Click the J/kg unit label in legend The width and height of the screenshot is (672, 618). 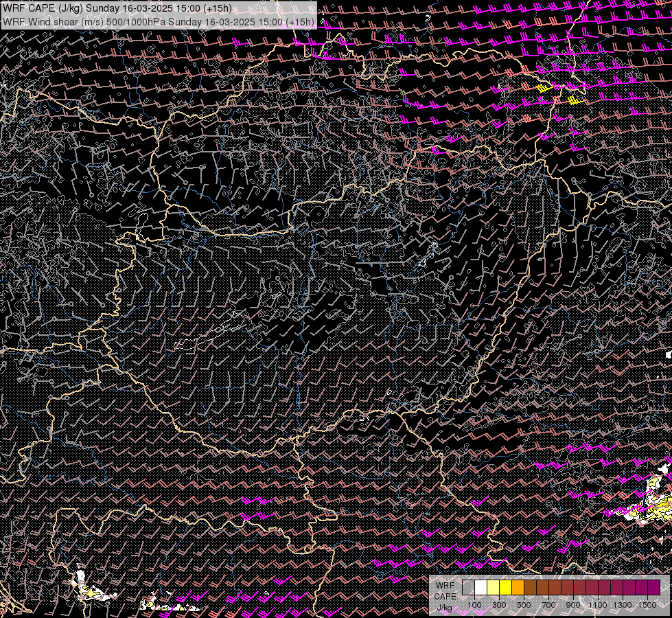444,608
